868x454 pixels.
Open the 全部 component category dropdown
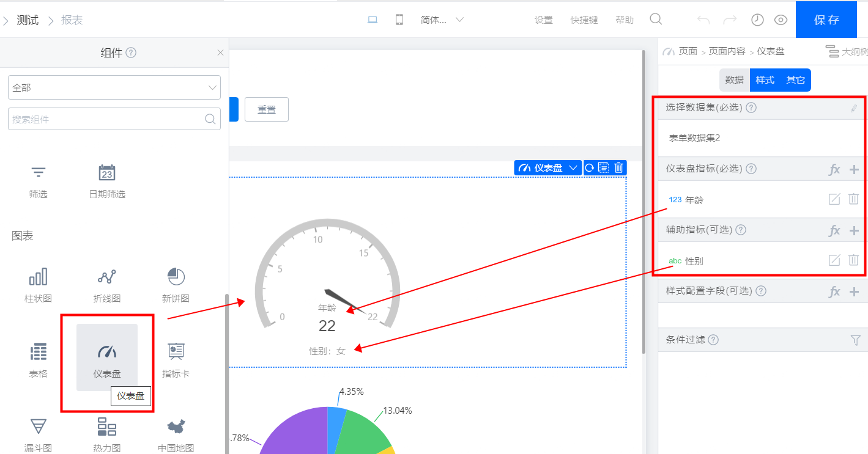point(114,87)
